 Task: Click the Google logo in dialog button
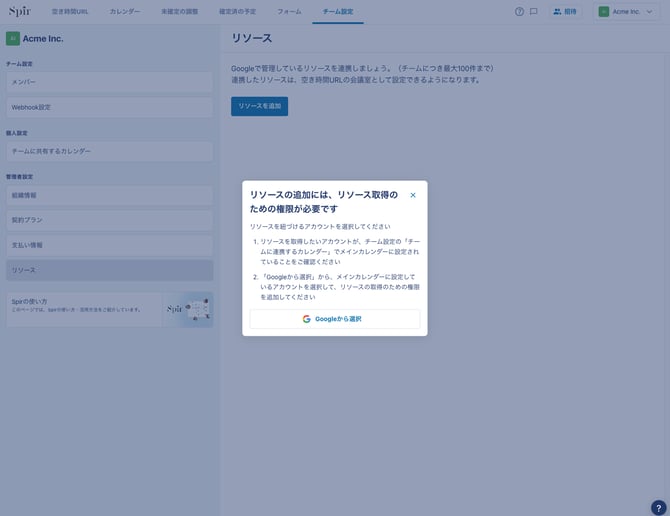click(x=306, y=319)
